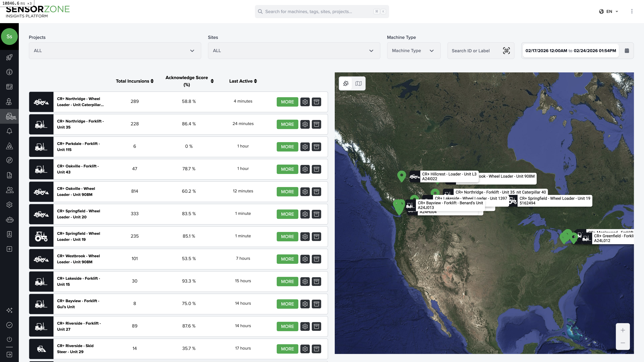Select the compass navigation icon in sidebar

(9, 160)
